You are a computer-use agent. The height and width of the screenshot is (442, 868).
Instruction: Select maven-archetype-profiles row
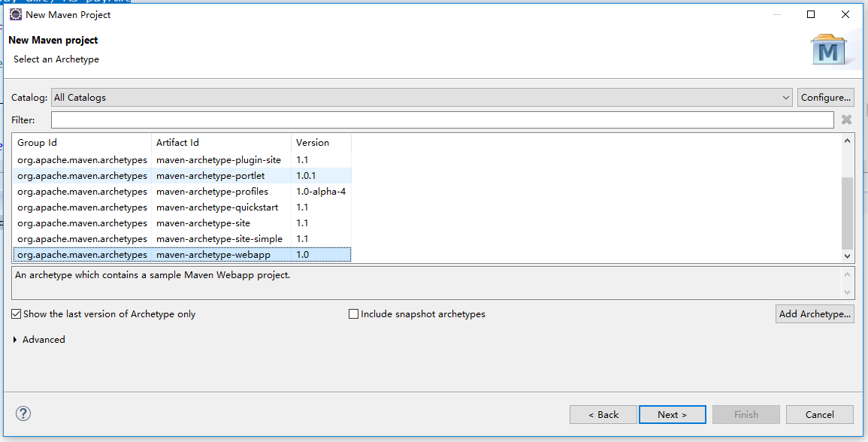click(x=182, y=192)
